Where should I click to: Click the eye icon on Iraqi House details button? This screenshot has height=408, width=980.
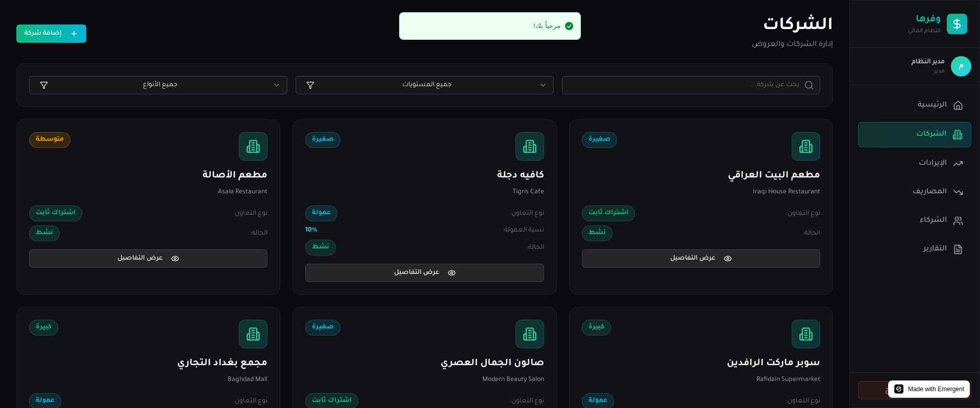tap(728, 259)
